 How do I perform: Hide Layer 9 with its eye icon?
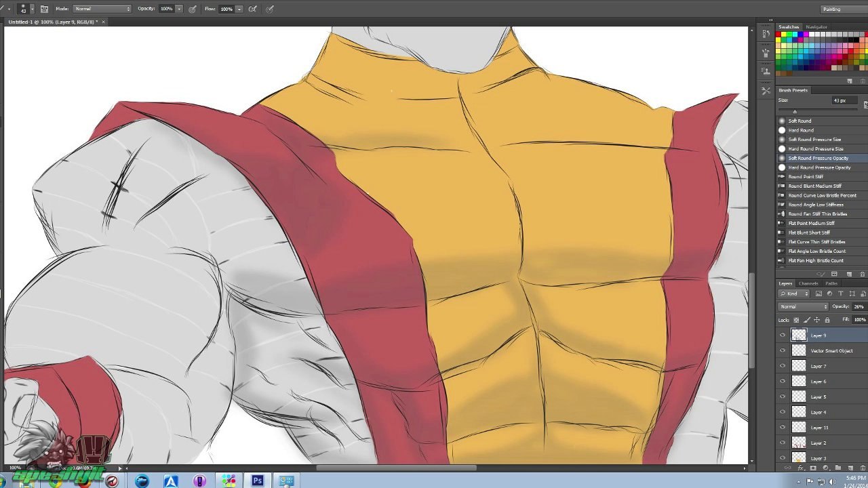[783, 335]
